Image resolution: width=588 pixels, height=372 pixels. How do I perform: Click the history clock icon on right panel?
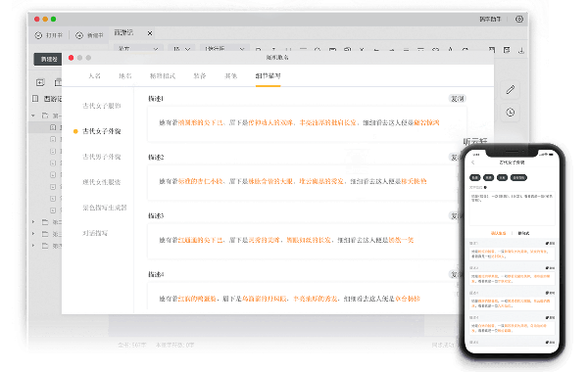tap(510, 113)
